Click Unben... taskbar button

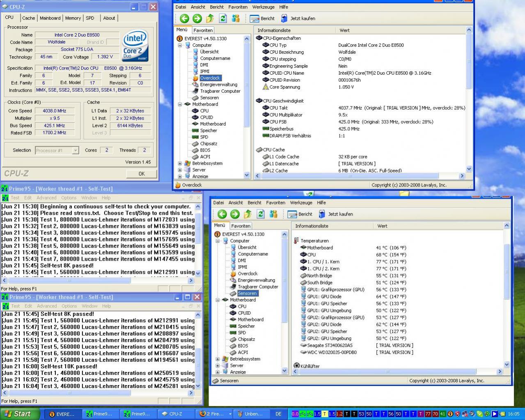[x=252, y=414]
